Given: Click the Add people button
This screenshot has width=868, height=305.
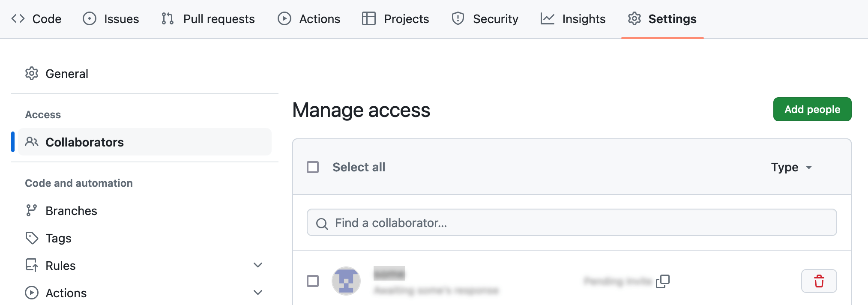Looking at the screenshot, I should pos(812,109).
